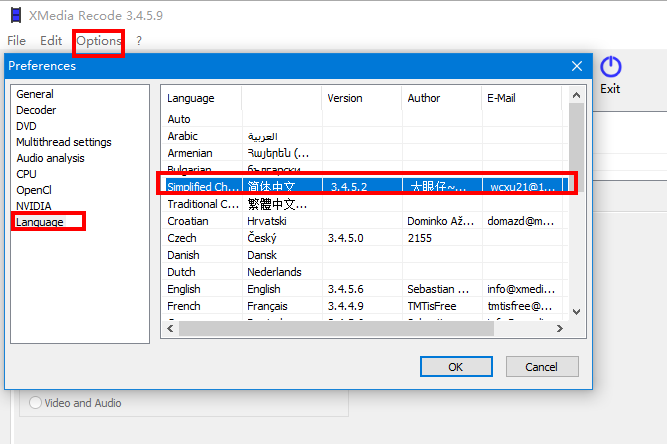Click the info@xmedi... email cell
The width and height of the screenshot is (667, 444).
click(x=521, y=289)
